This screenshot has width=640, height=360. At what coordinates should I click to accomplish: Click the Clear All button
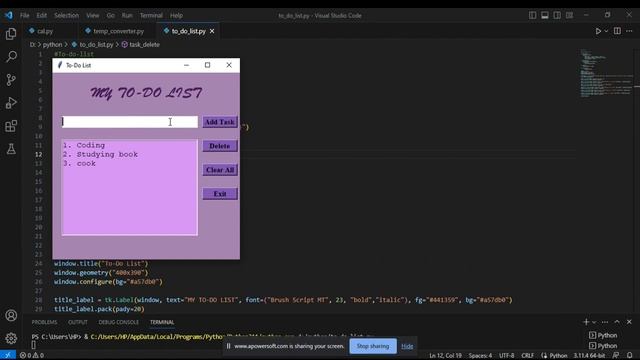[220, 170]
